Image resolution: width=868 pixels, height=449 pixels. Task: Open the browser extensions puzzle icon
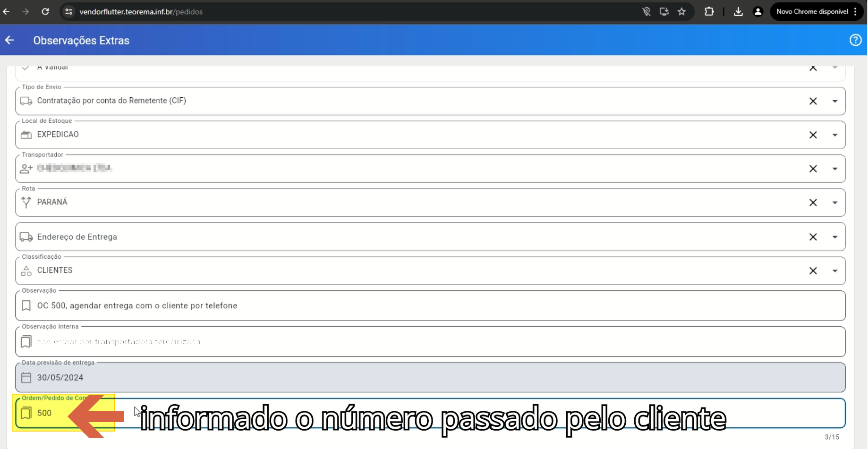coord(709,12)
